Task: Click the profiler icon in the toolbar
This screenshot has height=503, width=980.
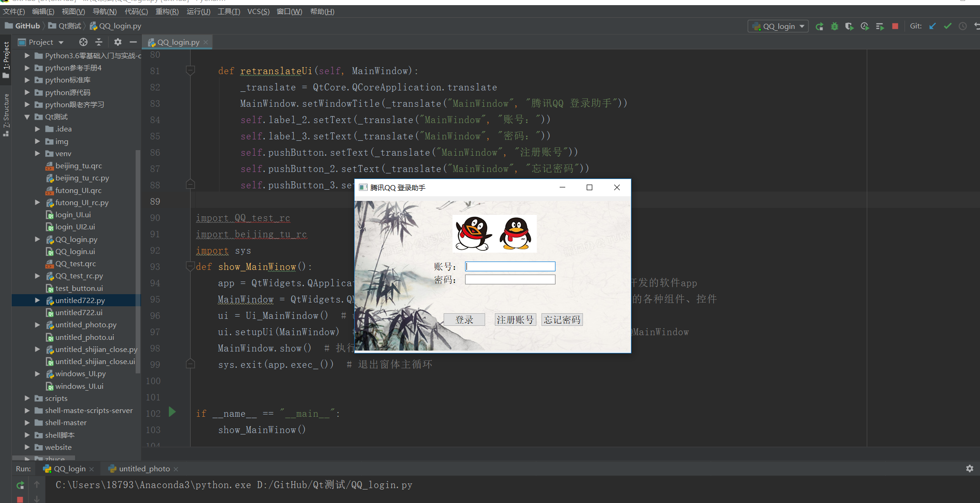Action: [864, 27]
